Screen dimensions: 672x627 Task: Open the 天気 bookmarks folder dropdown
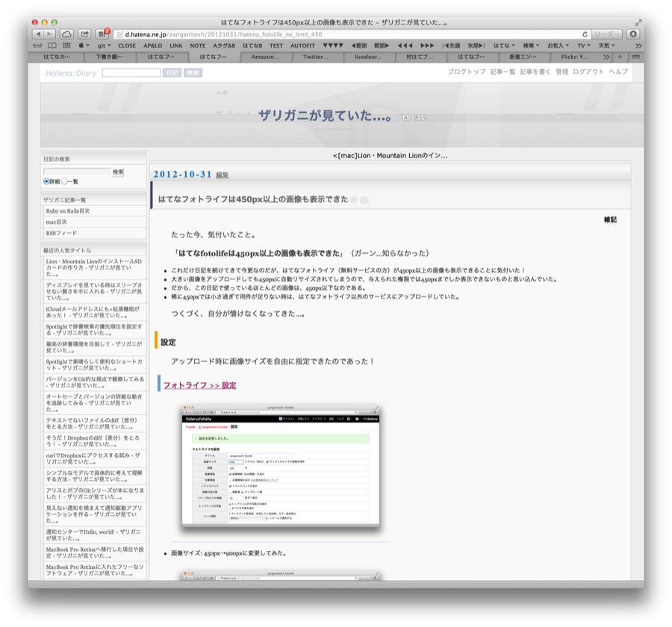click(x=606, y=46)
